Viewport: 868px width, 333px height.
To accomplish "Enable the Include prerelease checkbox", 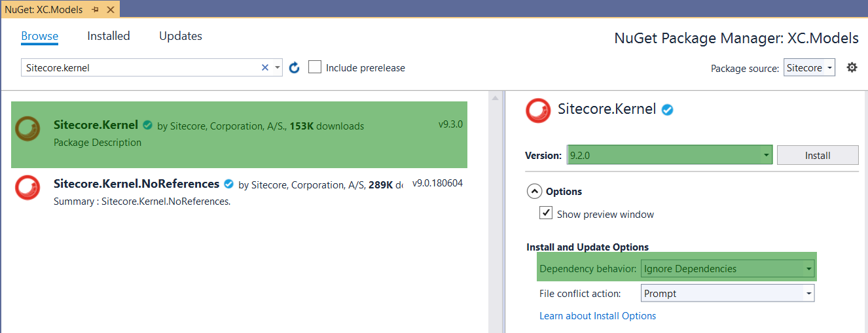I will [x=315, y=67].
